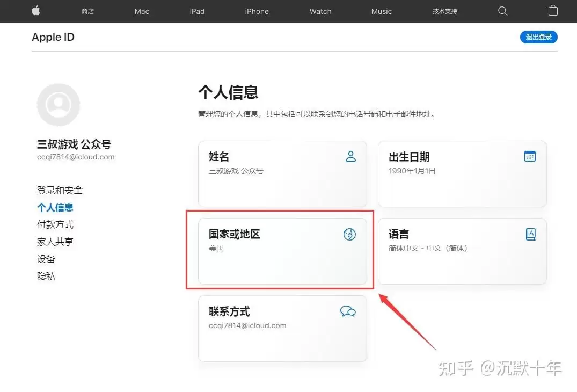Open the 家人共享 settings
The width and height of the screenshot is (577, 392).
pos(55,242)
